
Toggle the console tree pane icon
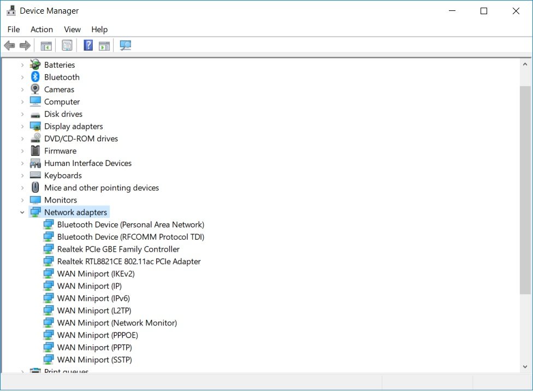coord(46,45)
